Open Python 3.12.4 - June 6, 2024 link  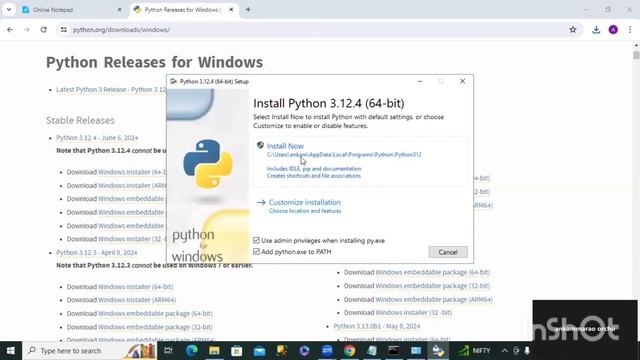[x=97, y=138]
